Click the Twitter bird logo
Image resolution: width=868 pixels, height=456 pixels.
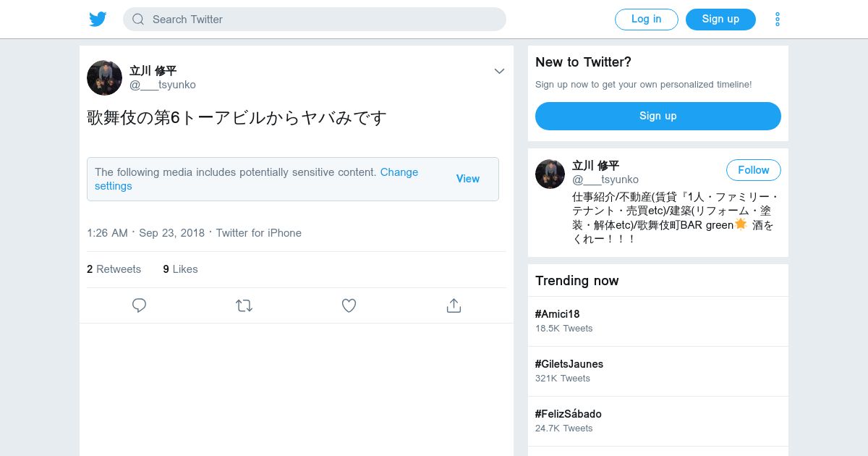pos(98,20)
